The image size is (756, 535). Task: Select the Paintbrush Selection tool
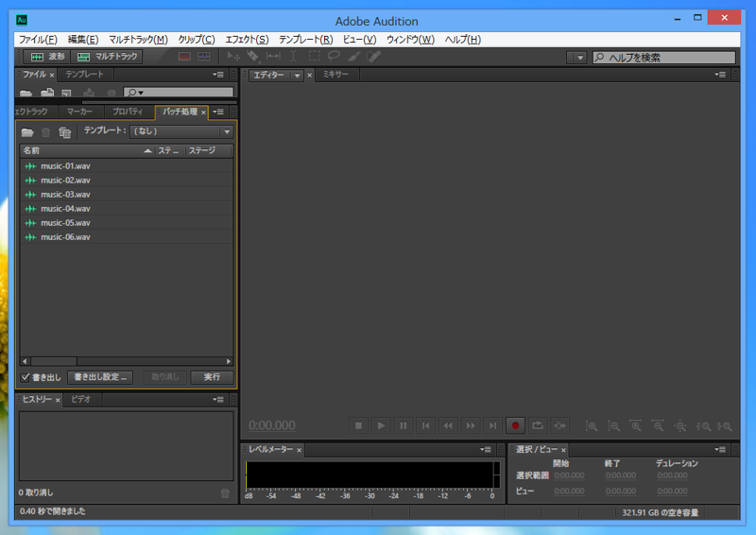point(353,57)
